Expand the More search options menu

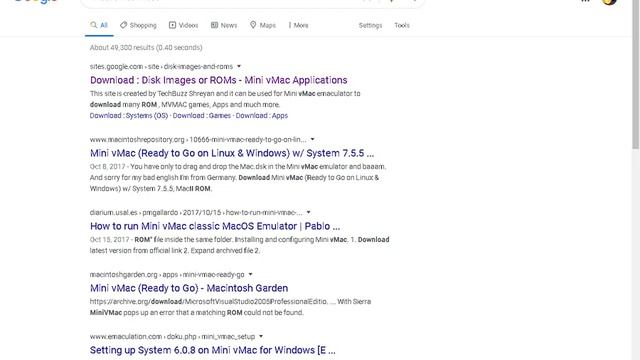298,25
